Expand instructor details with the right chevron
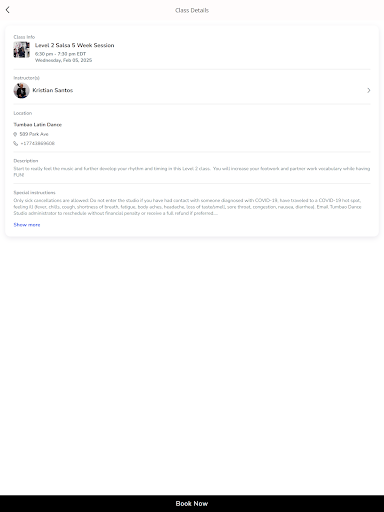Viewport: 384px width, 512px height. pyautogui.click(x=368, y=90)
